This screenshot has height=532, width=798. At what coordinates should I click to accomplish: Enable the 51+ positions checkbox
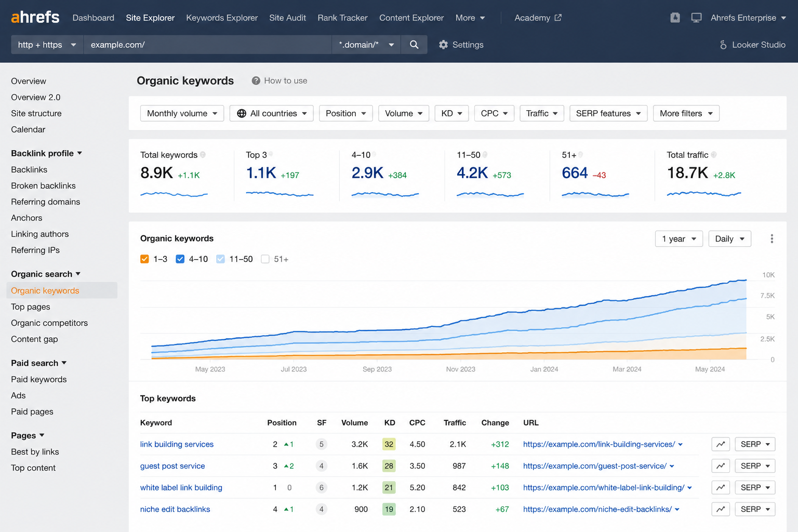coord(265,259)
